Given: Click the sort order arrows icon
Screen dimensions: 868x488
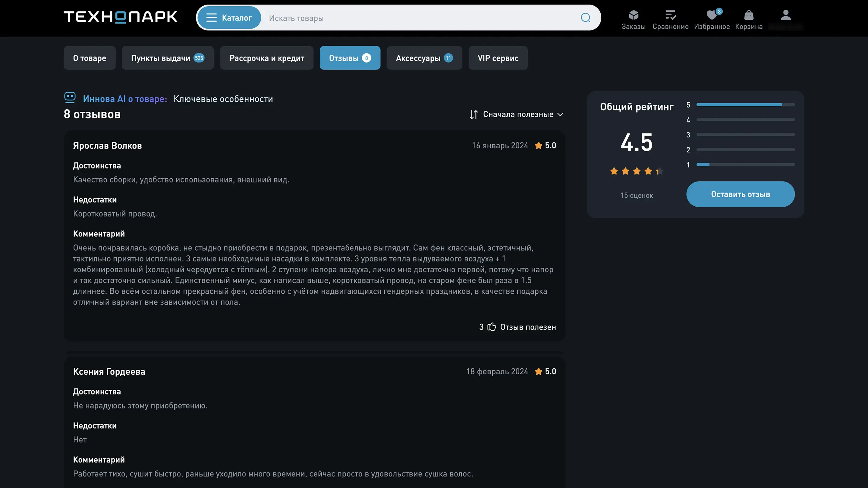Looking at the screenshot, I should (473, 114).
